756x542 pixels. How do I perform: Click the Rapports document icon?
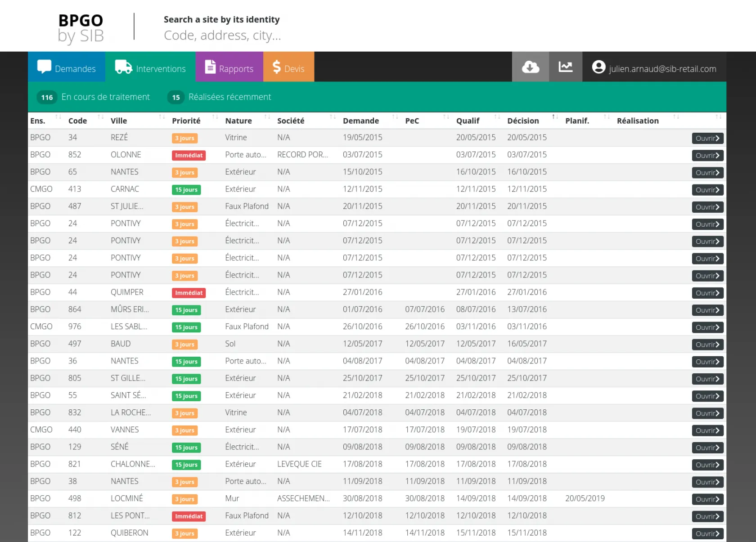(x=210, y=67)
